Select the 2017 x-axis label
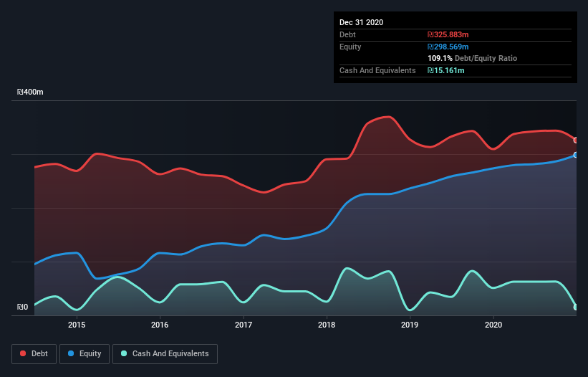The image size is (588, 377). click(x=244, y=325)
